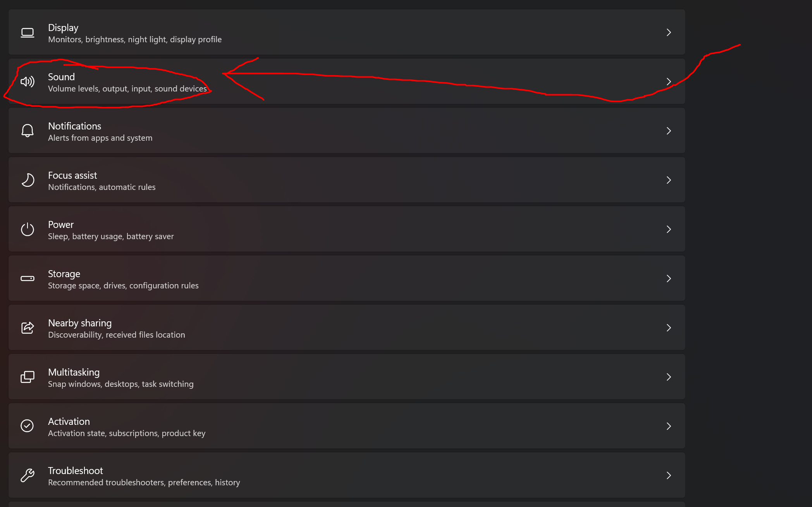Click the Focus assist moon icon
Screen dimensions: 812x507
pyautogui.click(x=28, y=180)
